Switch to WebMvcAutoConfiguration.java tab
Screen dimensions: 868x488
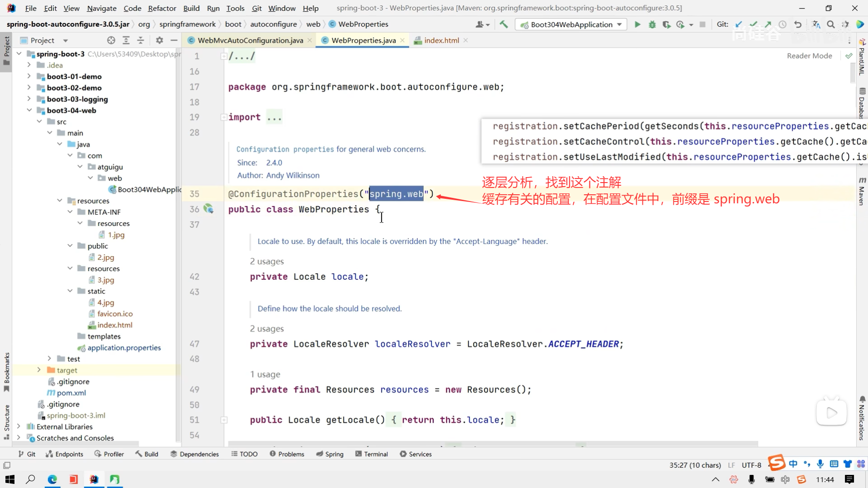click(250, 40)
